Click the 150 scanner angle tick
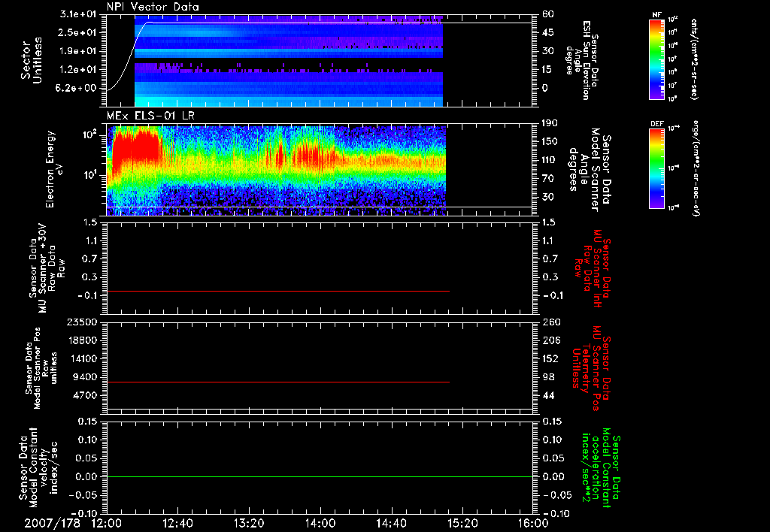Screen dimensions: 770x532 550,141
